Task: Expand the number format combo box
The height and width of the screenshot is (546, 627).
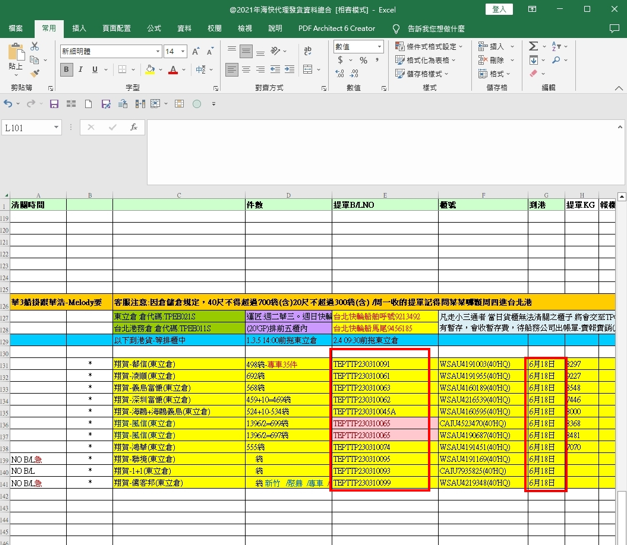Action: click(380, 47)
